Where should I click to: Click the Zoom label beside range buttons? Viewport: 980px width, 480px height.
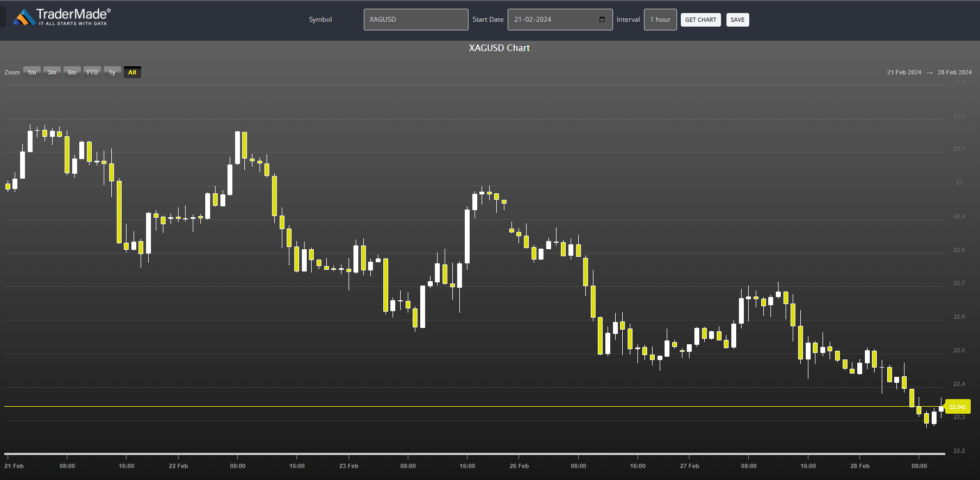[x=12, y=72]
